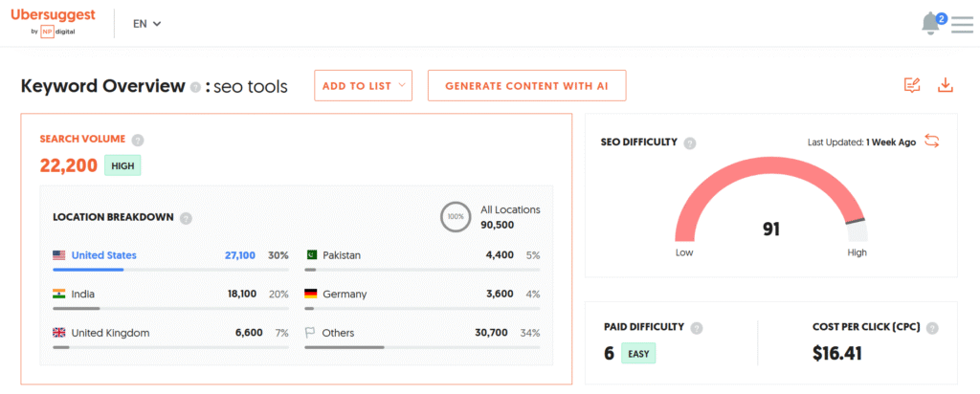Viewport: 980px width, 394px height.
Task: Click the Search Volume help icon
Action: click(x=138, y=140)
